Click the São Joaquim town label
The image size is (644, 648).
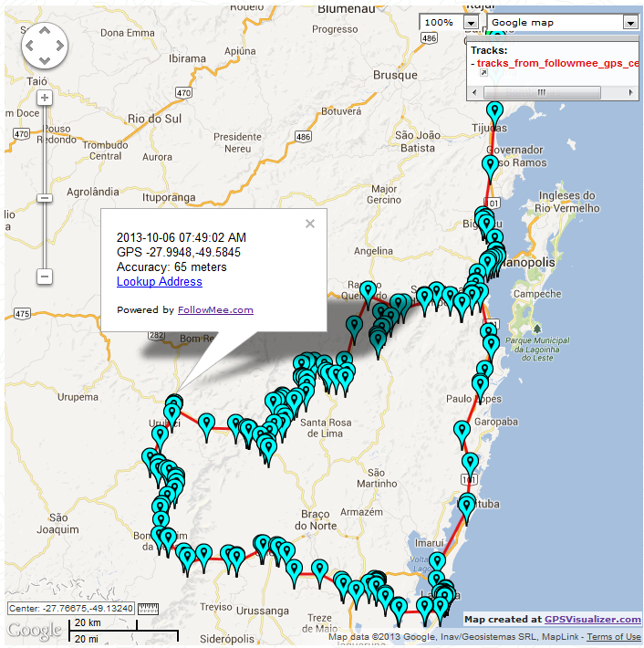[x=57, y=524]
